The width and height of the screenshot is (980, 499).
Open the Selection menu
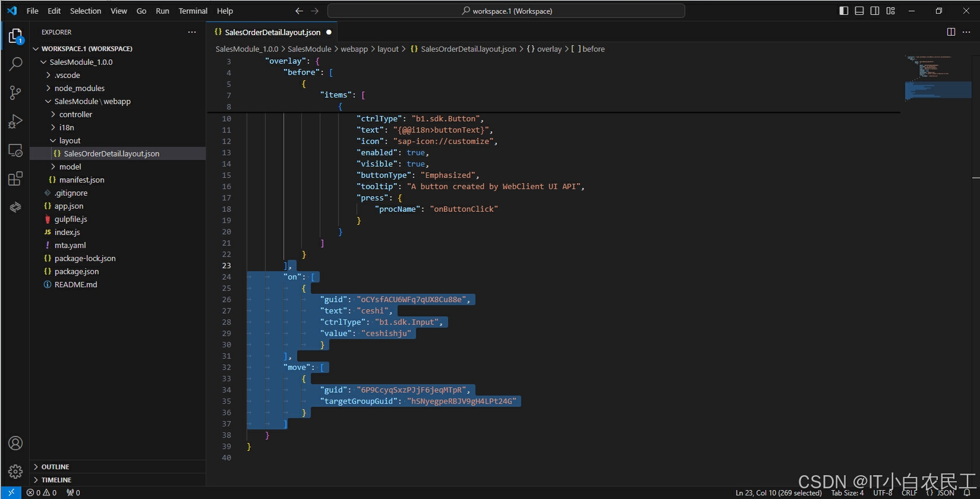[86, 11]
